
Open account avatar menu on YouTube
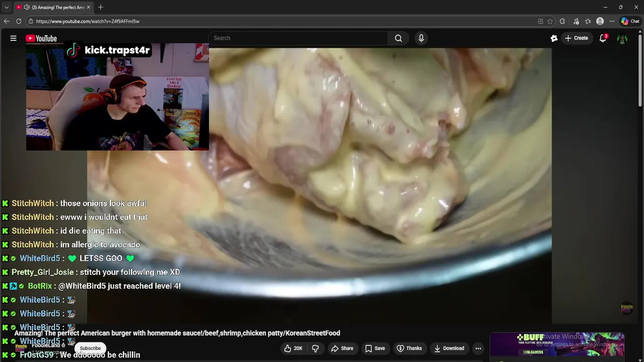[x=622, y=38]
